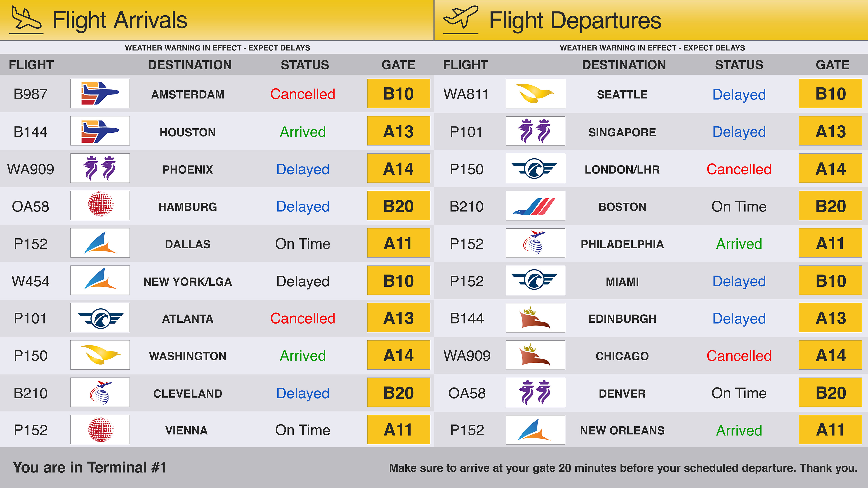Click the striped eagle logo next to Boston
The width and height of the screenshot is (868, 488).
(535, 206)
